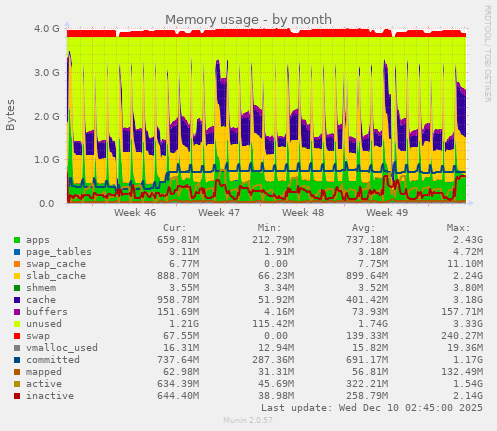Click the swap_cache orange legend swatch

17,264
